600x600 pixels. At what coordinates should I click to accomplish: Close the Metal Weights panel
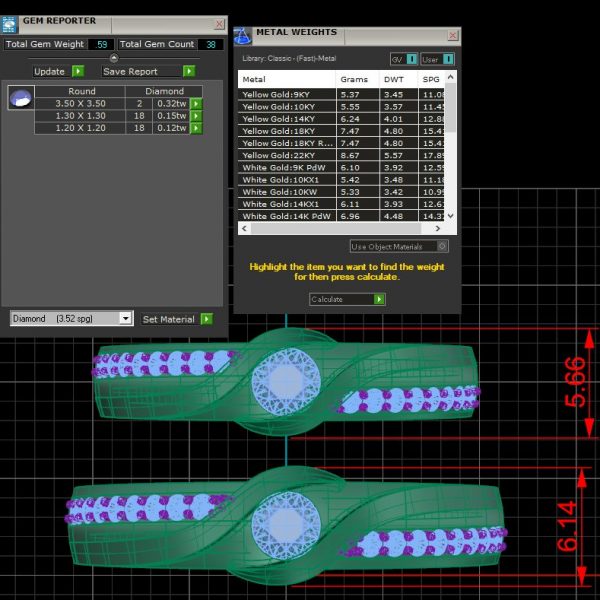pos(453,36)
